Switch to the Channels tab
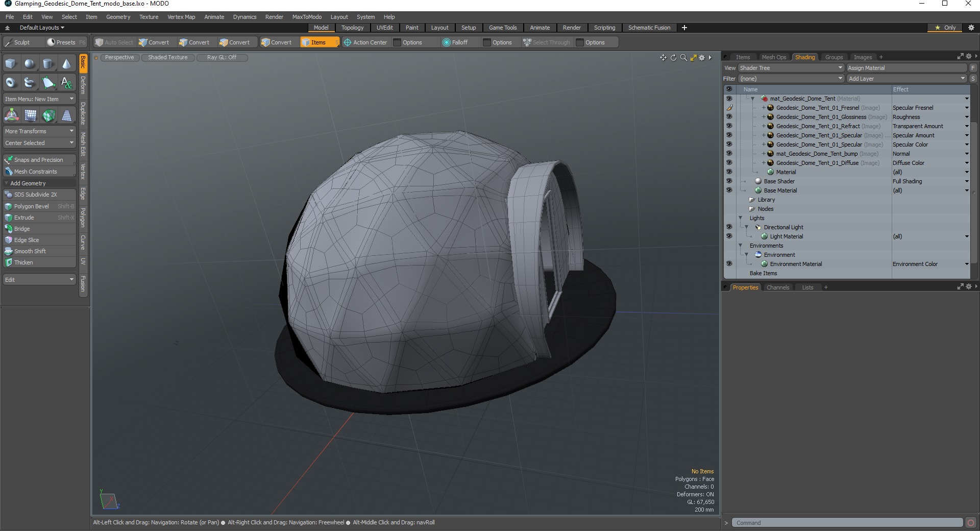980x531 pixels. click(x=778, y=287)
